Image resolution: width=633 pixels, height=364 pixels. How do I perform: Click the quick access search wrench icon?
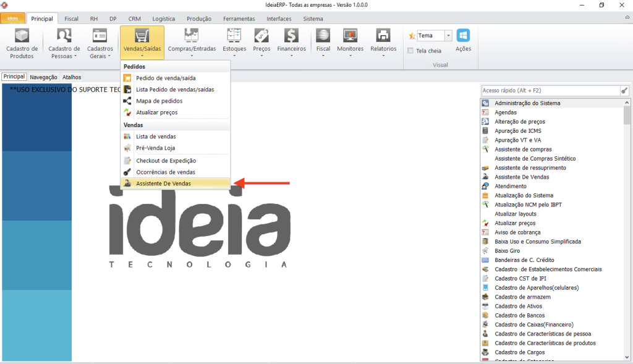click(624, 91)
